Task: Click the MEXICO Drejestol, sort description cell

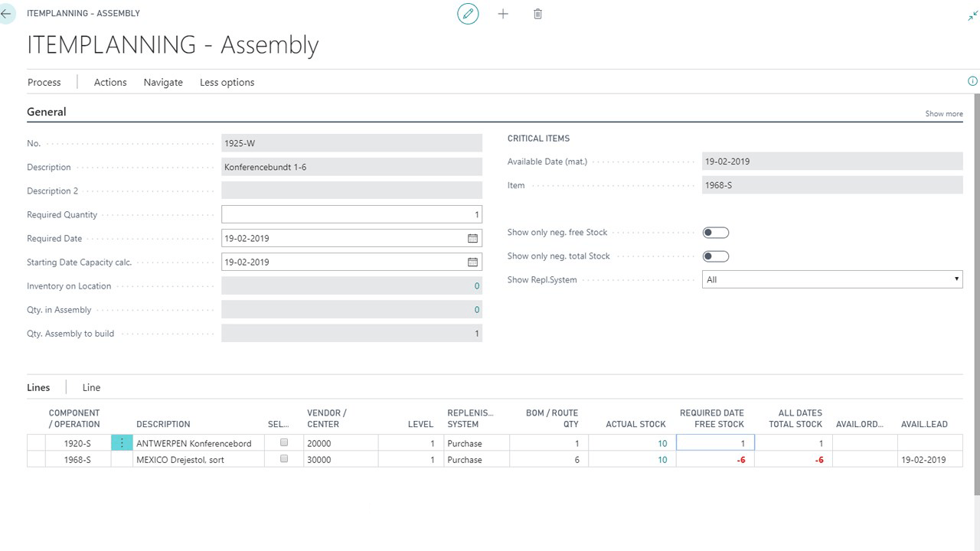Action: (199, 460)
